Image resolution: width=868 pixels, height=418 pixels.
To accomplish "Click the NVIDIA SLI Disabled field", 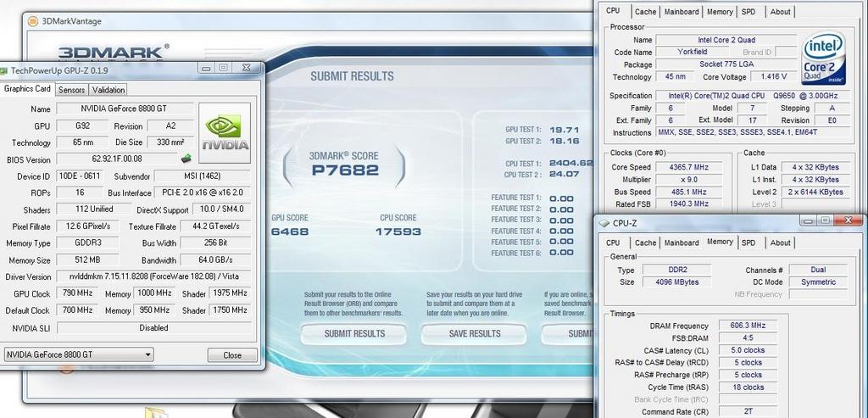I will 154,328.
